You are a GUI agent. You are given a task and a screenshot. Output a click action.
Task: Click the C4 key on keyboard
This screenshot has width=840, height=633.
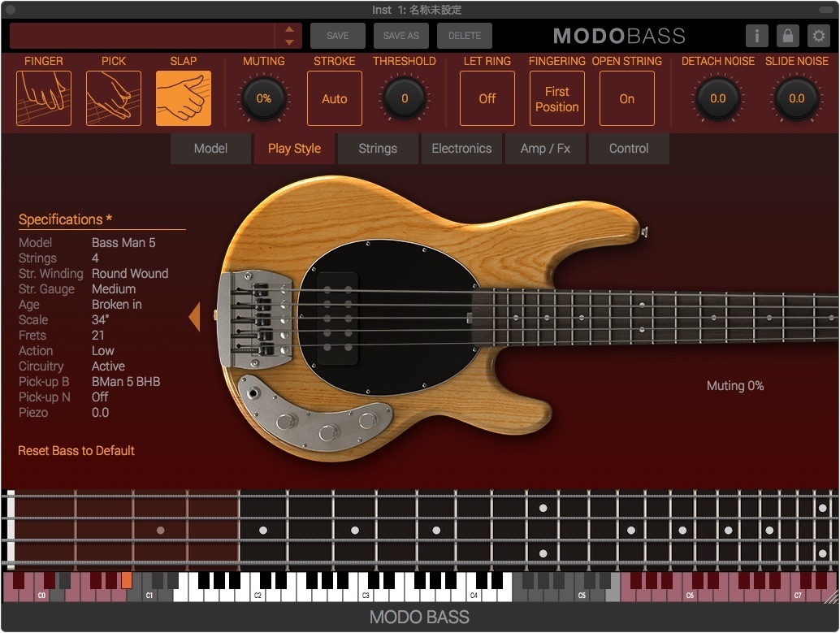pos(474,595)
